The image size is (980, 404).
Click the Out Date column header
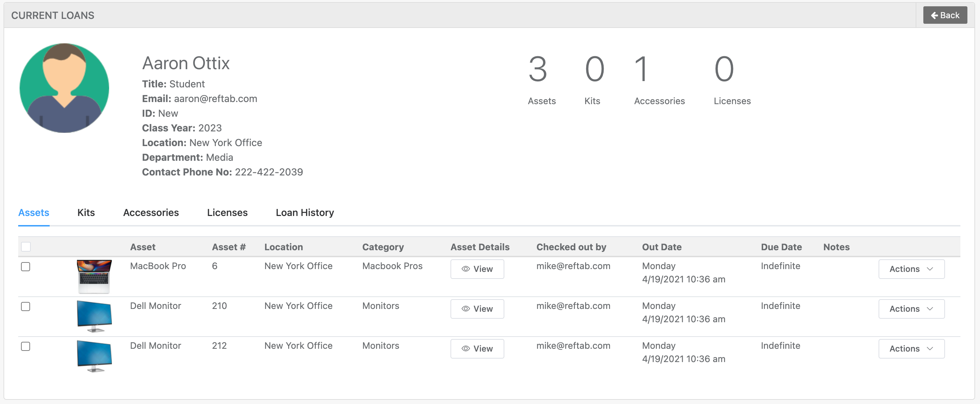661,247
